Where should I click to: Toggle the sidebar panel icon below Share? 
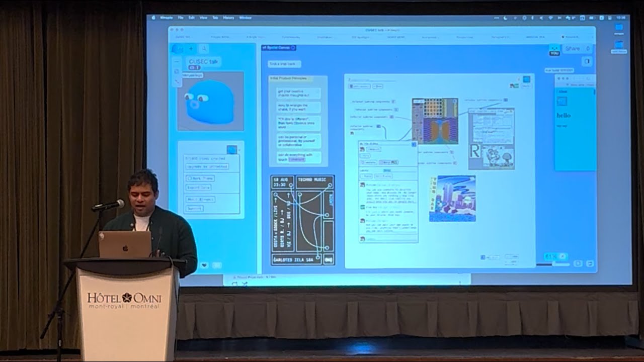[x=587, y=61]
